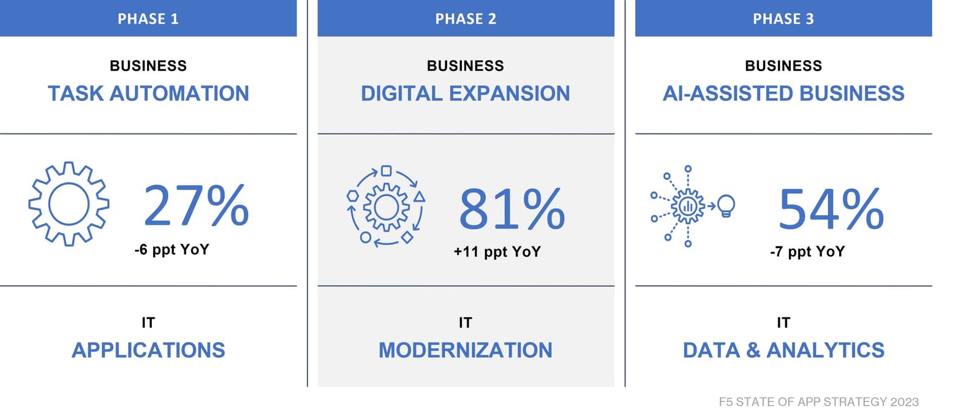Image resolution: width=980 pixels, height=416 pixels.
Task: Open the Phase 3 header tab
Action: coord(783,18)
